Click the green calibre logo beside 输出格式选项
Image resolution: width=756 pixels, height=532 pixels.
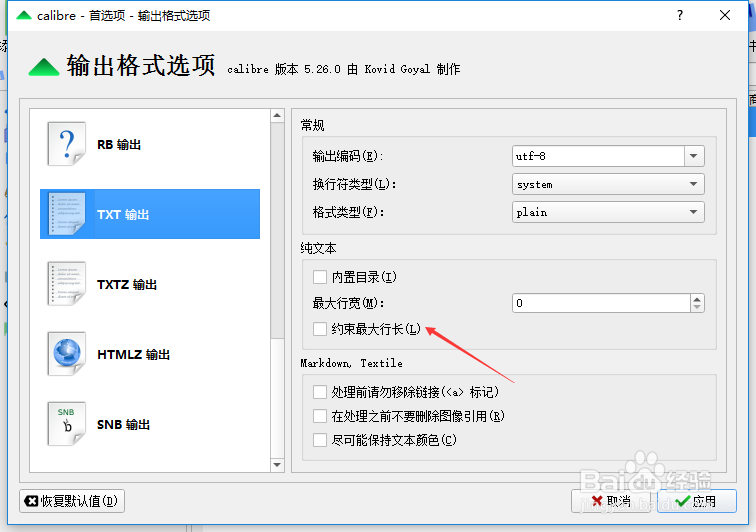point(44,67)
